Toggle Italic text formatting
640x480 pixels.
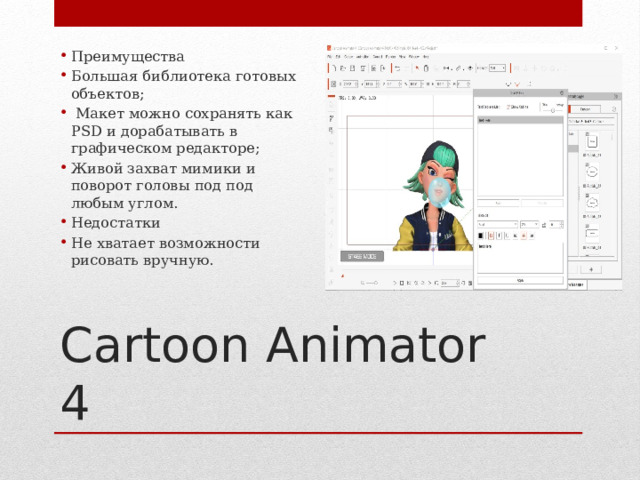point(499,236)
